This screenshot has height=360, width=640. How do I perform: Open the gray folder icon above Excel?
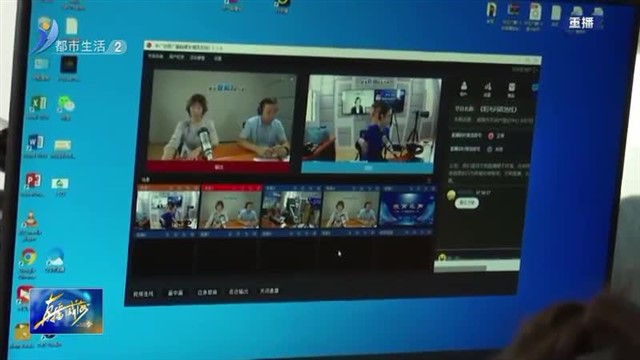[x=41, y=63]
